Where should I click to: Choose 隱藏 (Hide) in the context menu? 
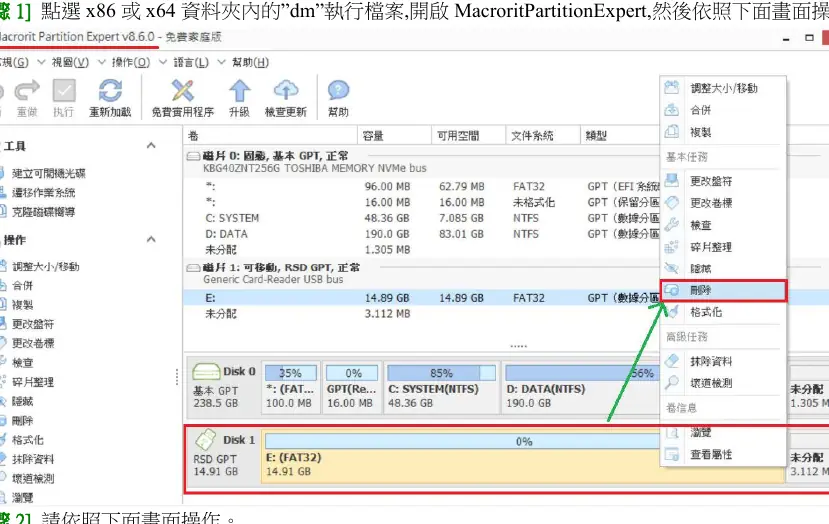click(x=723, y=269)
